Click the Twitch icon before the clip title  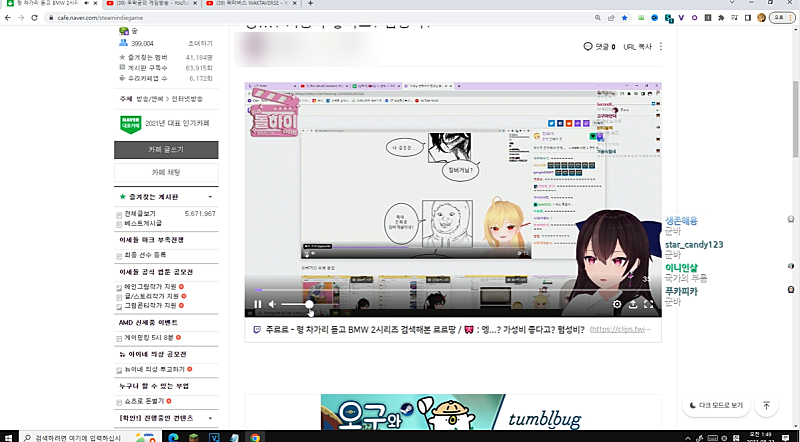point(257,330)
